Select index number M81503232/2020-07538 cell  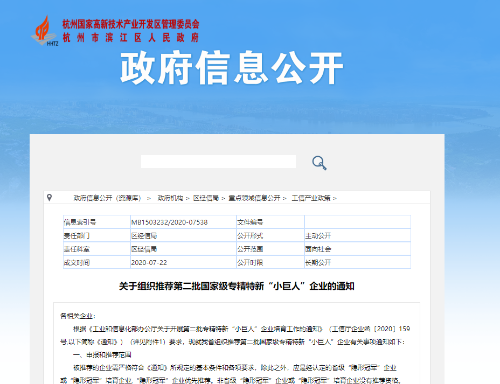coord(183,222)
